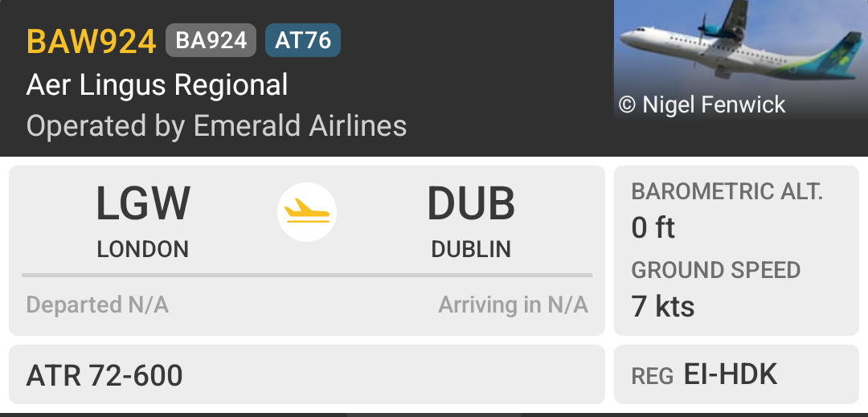Select the DUB arrival airport code
868x417 pixels.
pyautogui.click(x=471, y=204)
